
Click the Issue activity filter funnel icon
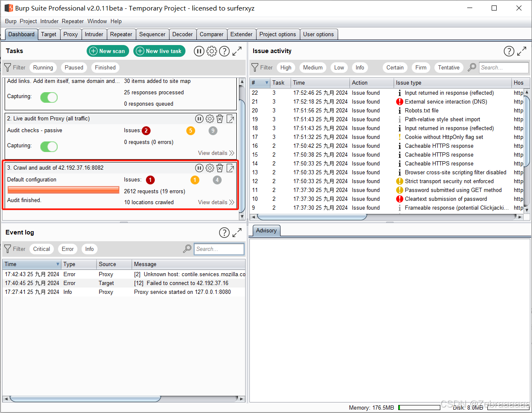[255, 67]
